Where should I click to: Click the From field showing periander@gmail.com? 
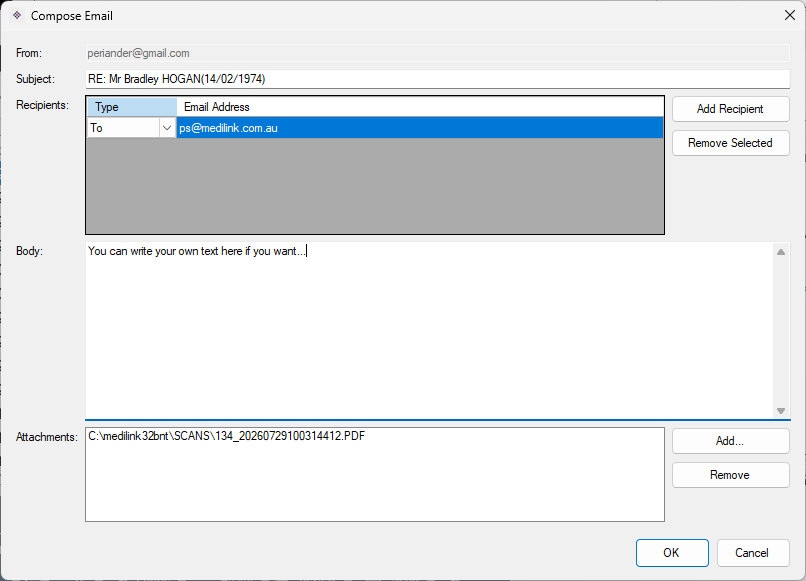pos(437,53)
